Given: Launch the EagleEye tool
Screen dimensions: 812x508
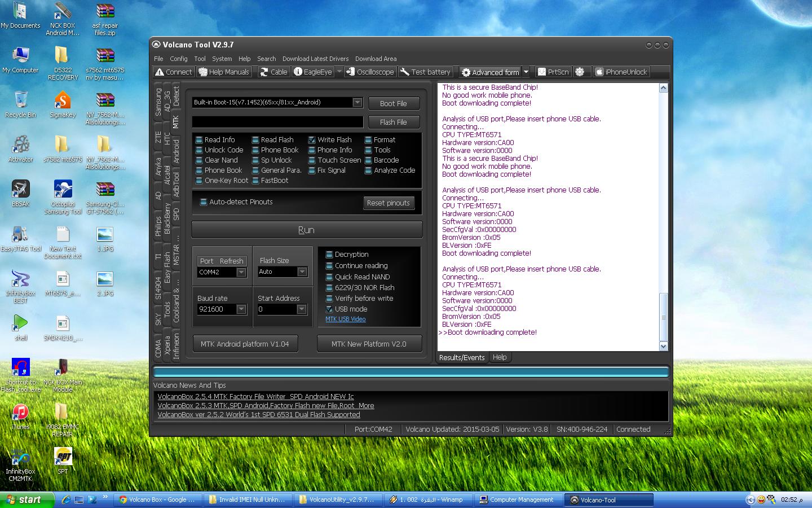Looking at the screenshot, I should tap(313, 72).
